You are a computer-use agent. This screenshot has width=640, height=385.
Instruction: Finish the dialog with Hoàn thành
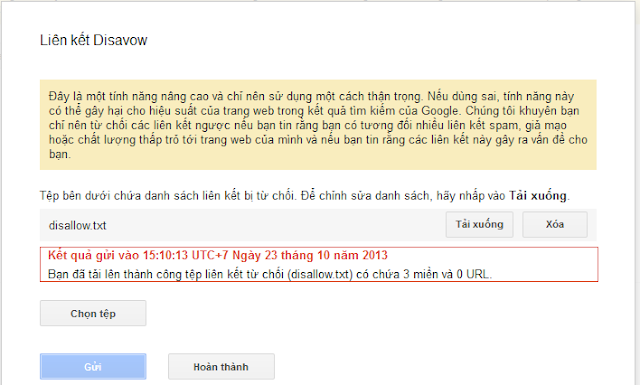click(221, 367)
